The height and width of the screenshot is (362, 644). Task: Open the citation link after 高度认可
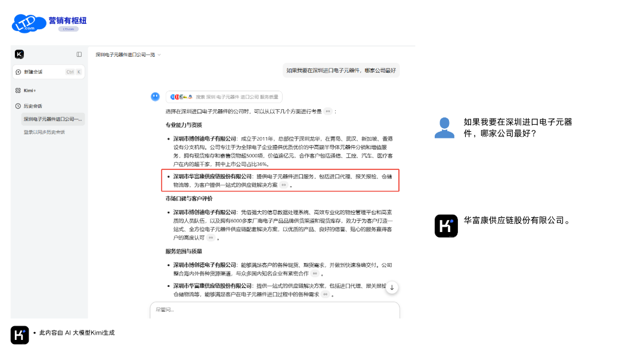[x=210, y=237]
